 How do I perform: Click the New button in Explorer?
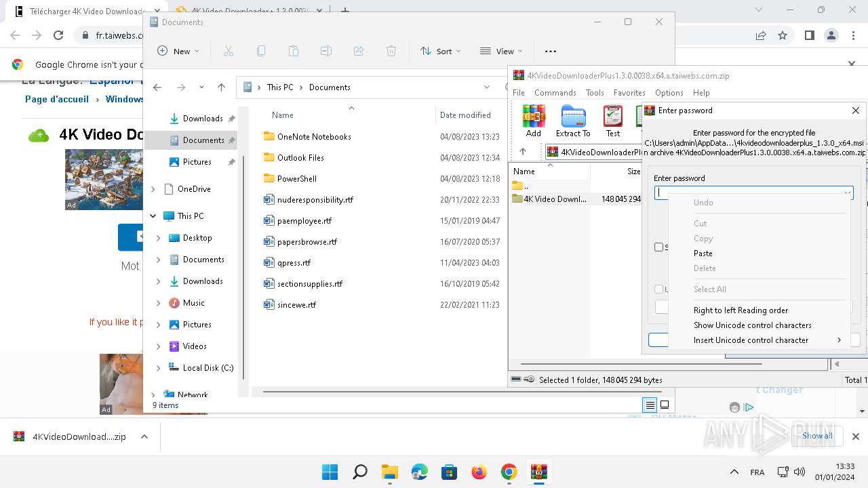178,51
